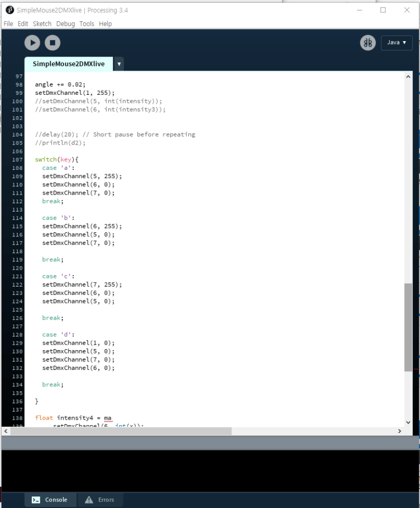This screenshot has width=420, height=508.
Task: Click the scroll up arrow in the editor
Action: [408, 77]
